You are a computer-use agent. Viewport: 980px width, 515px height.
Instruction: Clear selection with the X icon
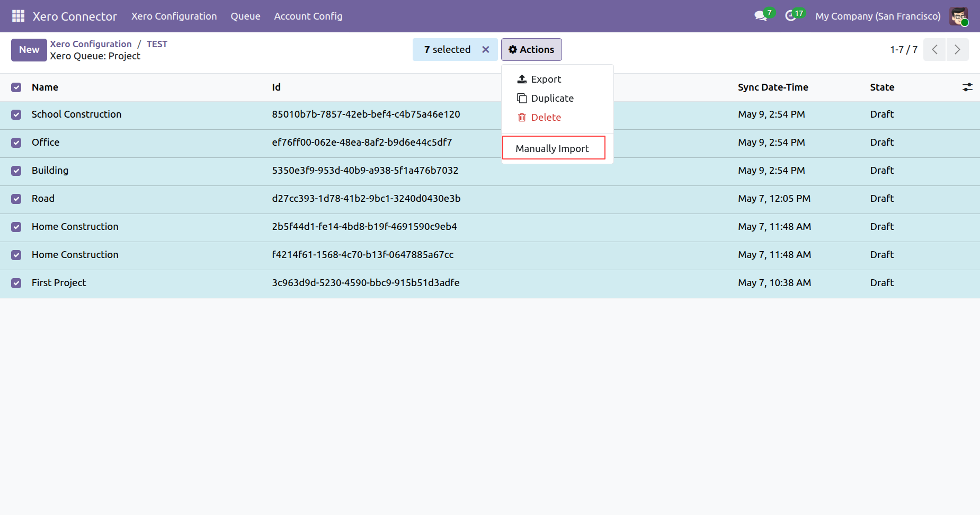click(x=485, y=49)
